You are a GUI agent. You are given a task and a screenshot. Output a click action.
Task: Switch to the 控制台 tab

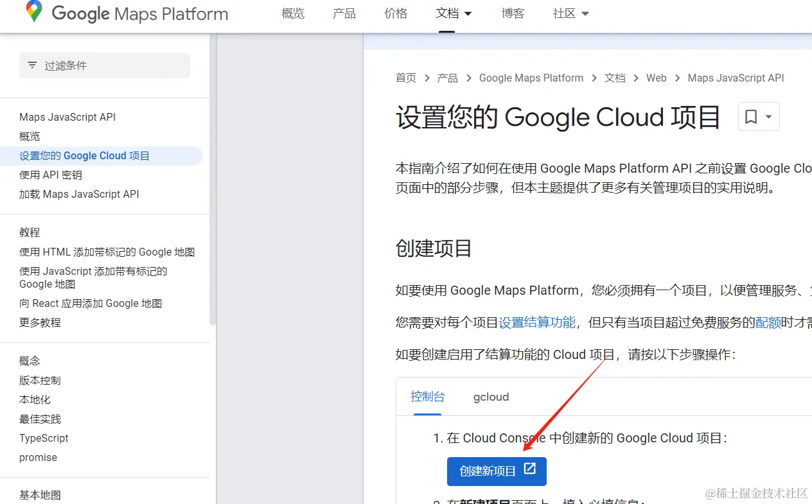pyautogui.click(x=428, y=397)
